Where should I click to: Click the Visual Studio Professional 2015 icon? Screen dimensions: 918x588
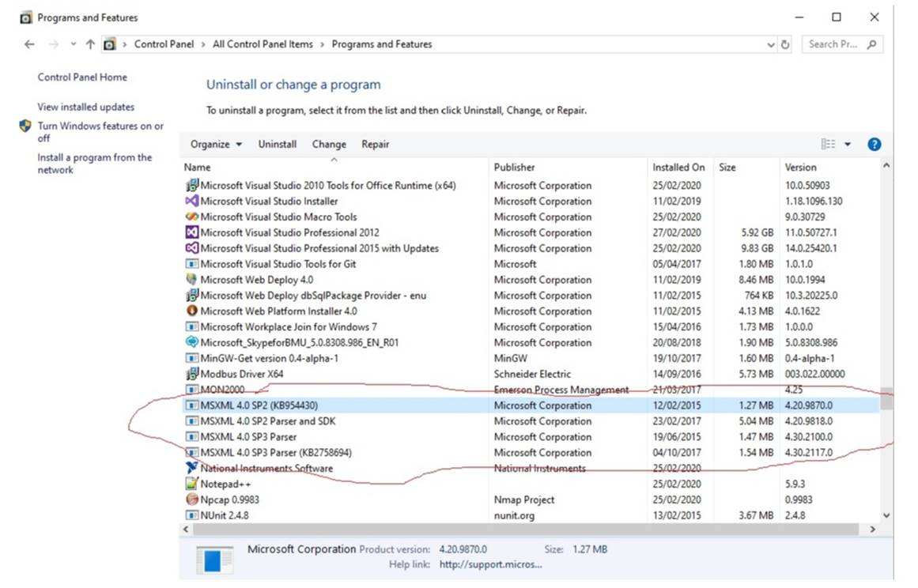pyautogui.click(x=191, y=249)
